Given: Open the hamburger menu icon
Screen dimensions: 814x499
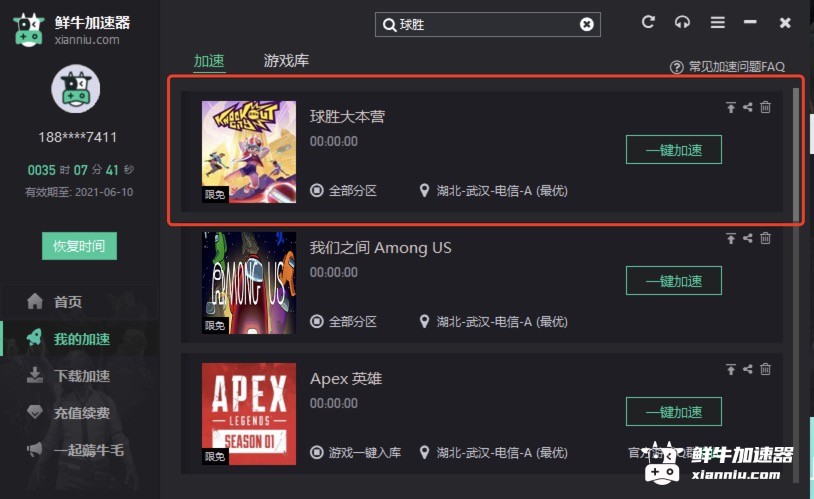Looking at the screenshot, I should click(x=717, y=22).
